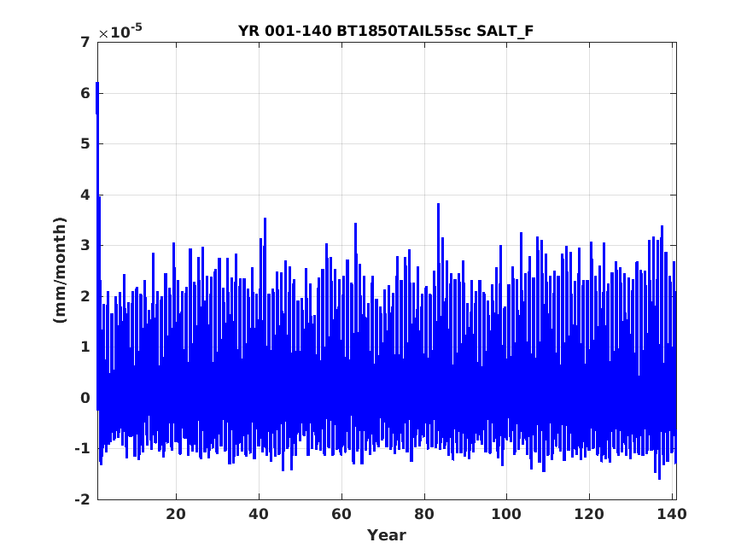Click the initial spike peak near year 1
Image resolution: width=747 pixels, height=560 pixels.
(97, 83)
